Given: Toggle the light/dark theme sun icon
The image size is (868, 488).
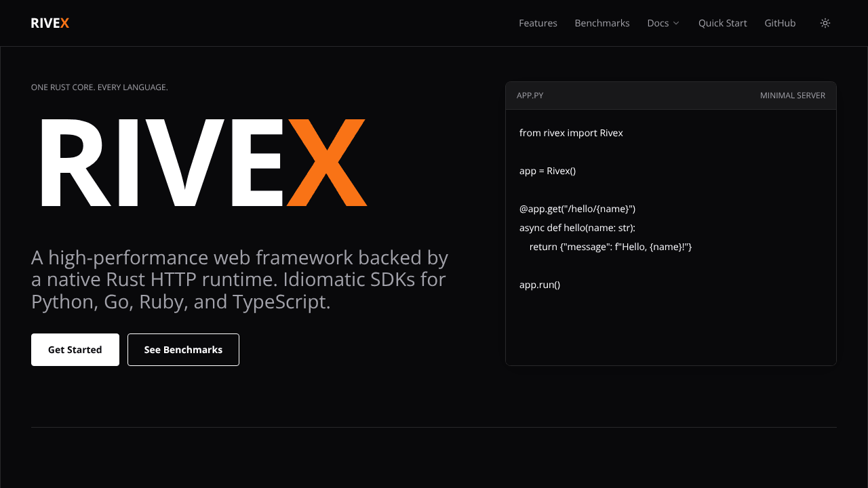Looking at the screenshot, I should [x=825, y=23].
